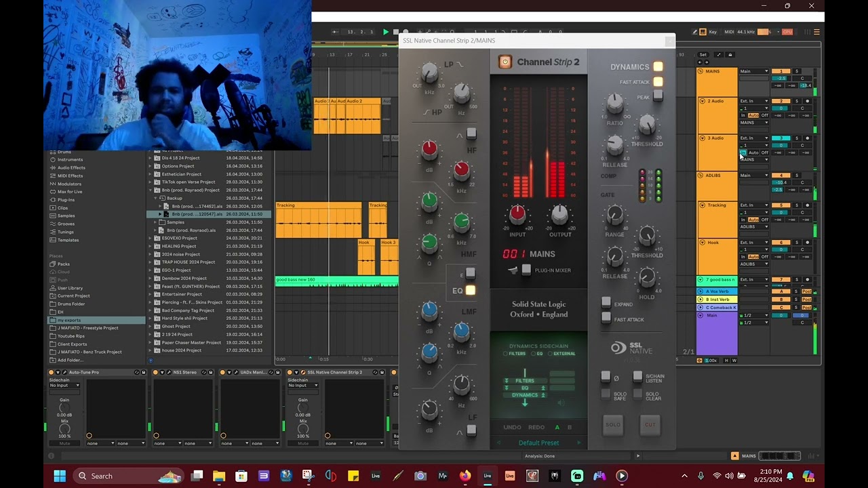
Task: Toggle the EQ section on/off switch
Action: (x=470, y=291)
